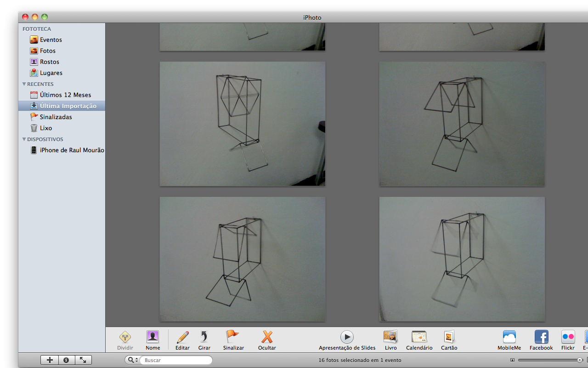Share photos to Flickr
Viewport: 588px width, 368px height.
[x=568, y=337]
